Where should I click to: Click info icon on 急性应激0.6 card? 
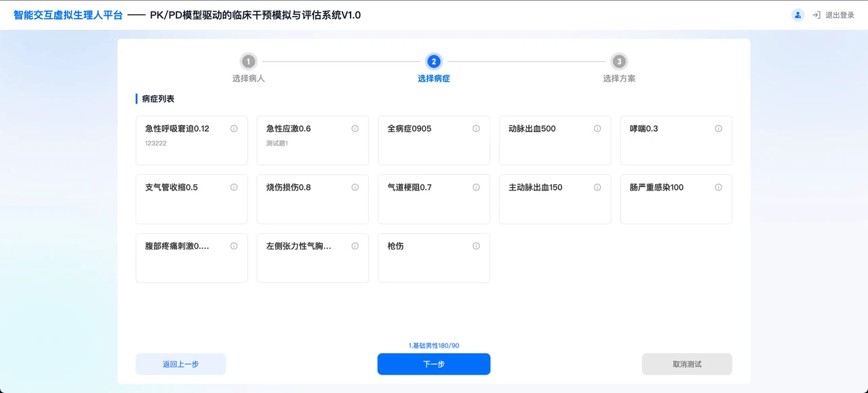(x=355, y=129)
